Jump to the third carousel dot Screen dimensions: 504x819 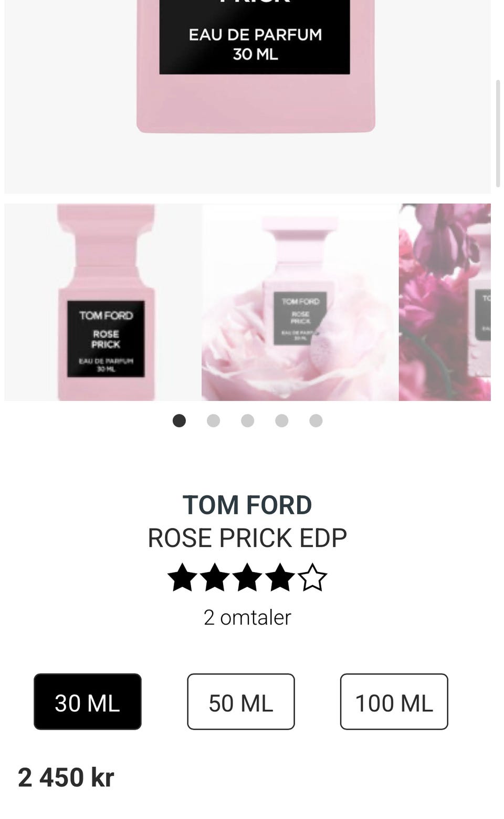pyautogui.click(x=247, y=421)
